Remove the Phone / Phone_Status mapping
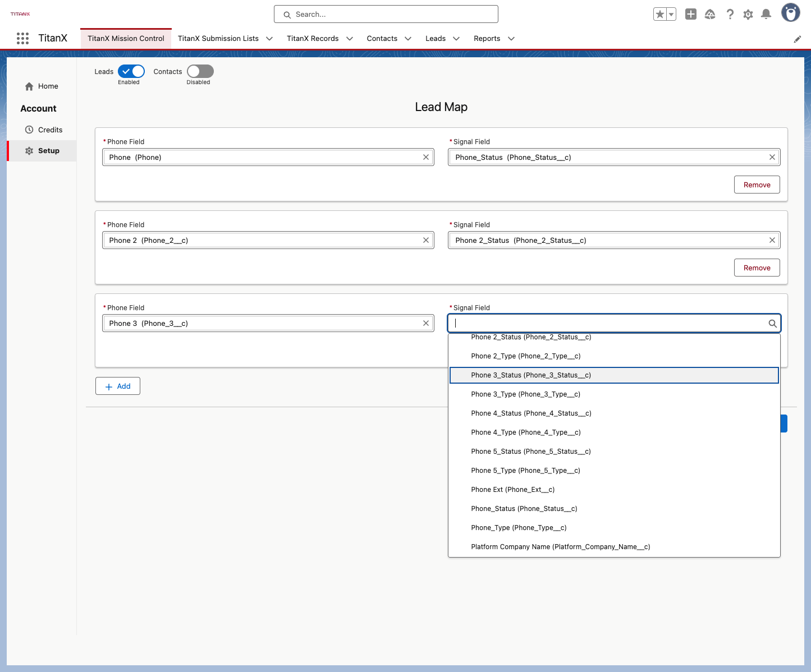811x672 pixels. pos(757,185)
